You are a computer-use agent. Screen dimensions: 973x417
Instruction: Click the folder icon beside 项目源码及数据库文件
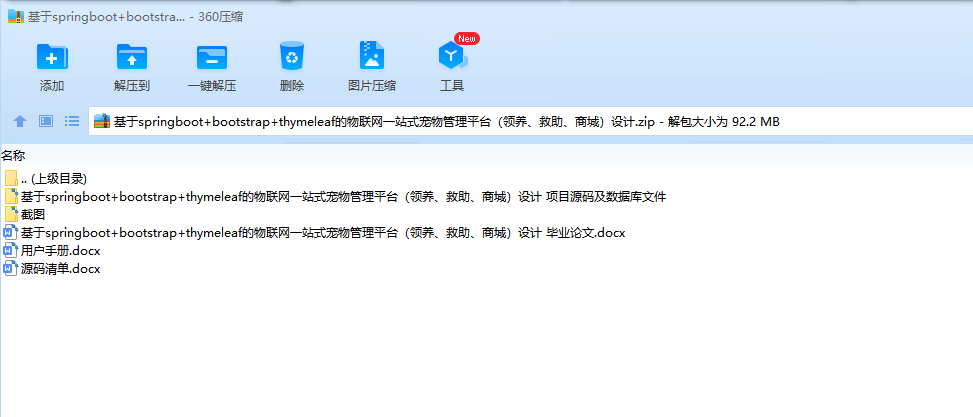click(x=11, y=197)
